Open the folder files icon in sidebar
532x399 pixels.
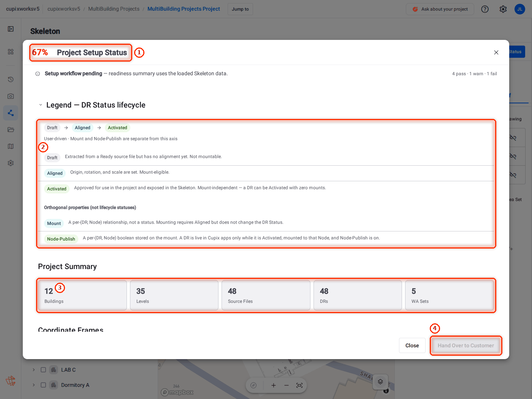coord(11,130)
